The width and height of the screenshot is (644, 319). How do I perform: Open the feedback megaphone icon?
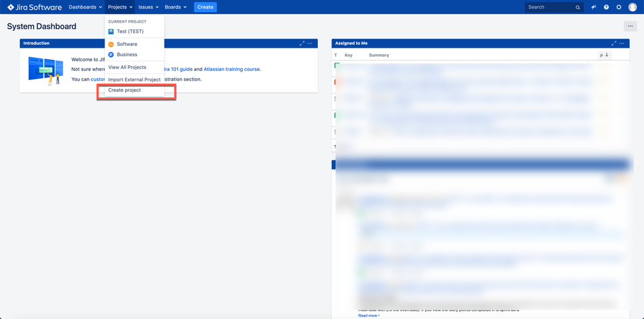coord(594,7)
